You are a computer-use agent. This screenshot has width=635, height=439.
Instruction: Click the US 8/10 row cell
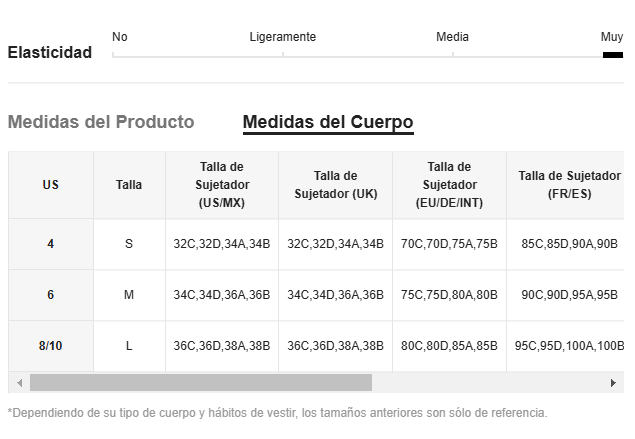click(x=51, y=346)
